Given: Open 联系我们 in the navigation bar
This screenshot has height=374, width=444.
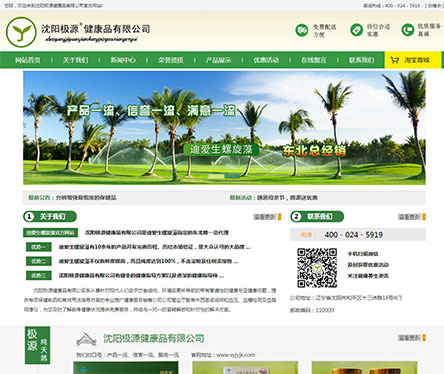Looking at the screenshot, I should pos(362,60).
